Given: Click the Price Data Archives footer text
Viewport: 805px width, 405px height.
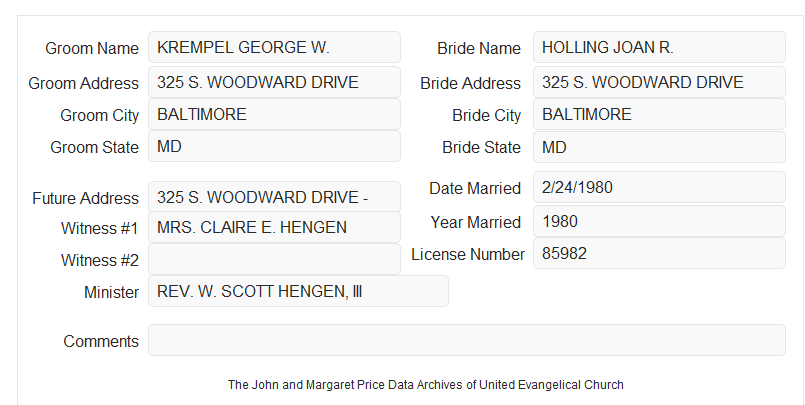Looking at the screenshot, I should (x=426, y=385).
